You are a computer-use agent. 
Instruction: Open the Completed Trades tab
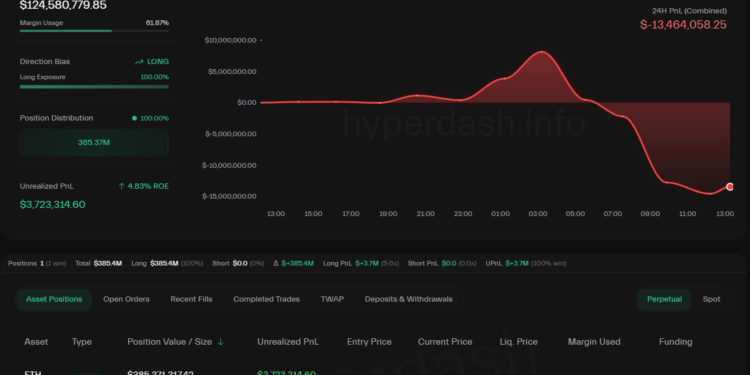pos(266,299)
